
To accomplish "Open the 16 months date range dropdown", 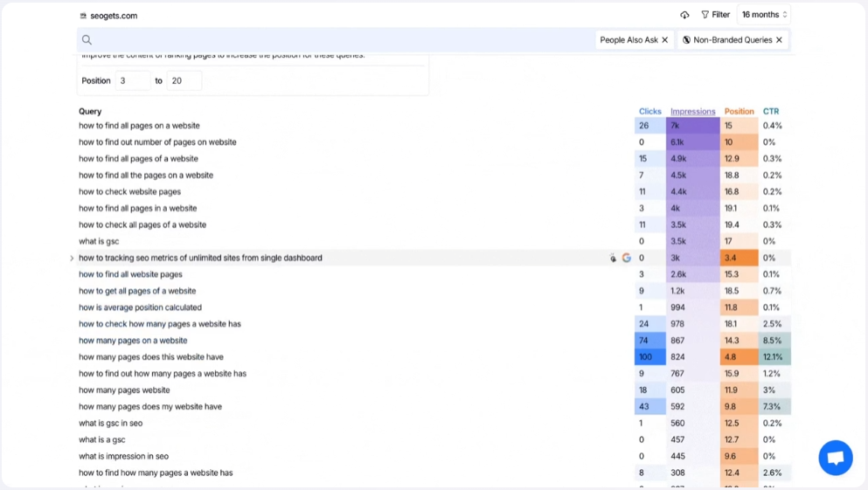I will pyautogui.click(x=764, y=15).
